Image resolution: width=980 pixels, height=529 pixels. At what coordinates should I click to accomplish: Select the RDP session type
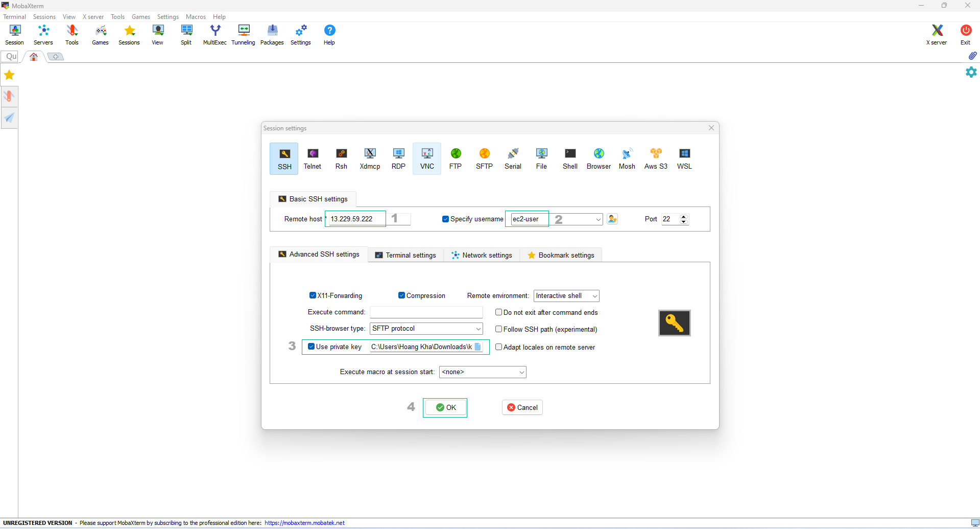(398, 159)
